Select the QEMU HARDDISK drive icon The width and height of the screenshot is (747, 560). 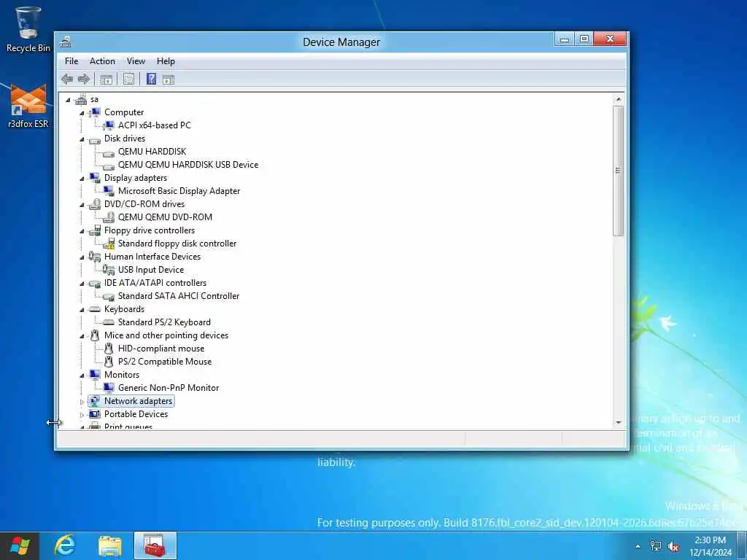tap(109, 152)
